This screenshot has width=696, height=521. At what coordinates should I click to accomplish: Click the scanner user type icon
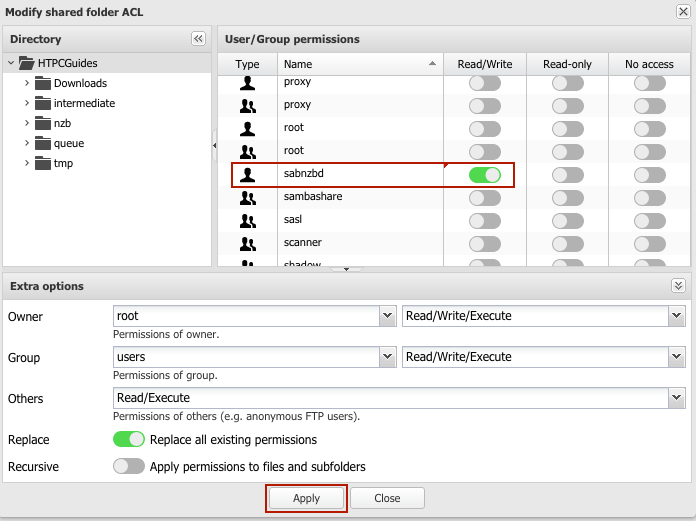(247, 243)
